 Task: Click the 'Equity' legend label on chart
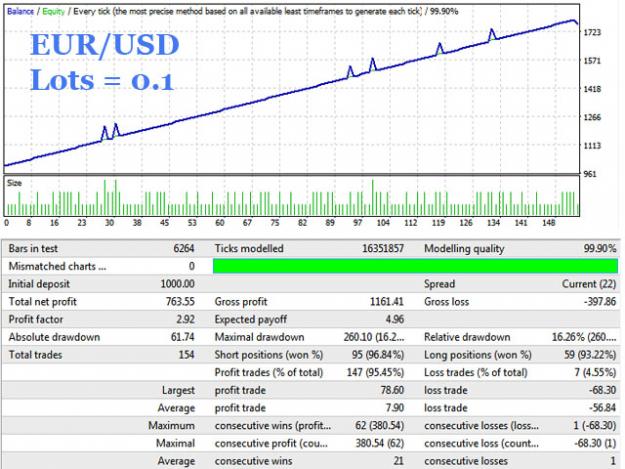click(53, 11)
